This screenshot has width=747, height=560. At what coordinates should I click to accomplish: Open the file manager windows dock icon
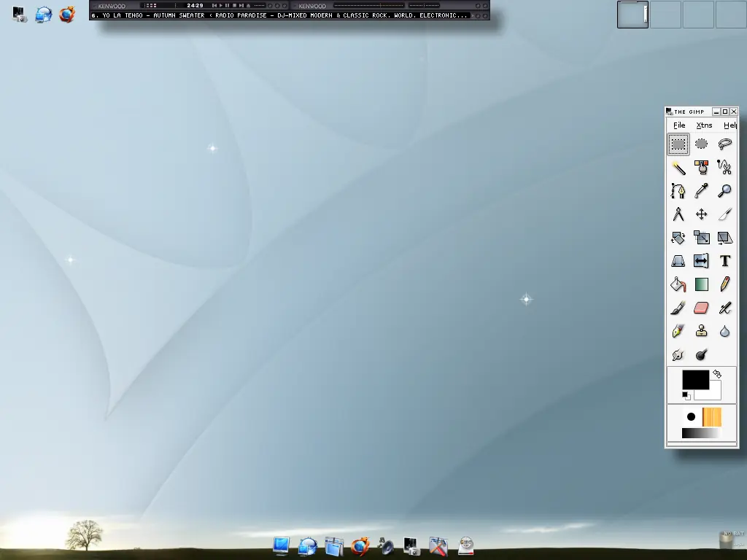click(x=334, y=546)
